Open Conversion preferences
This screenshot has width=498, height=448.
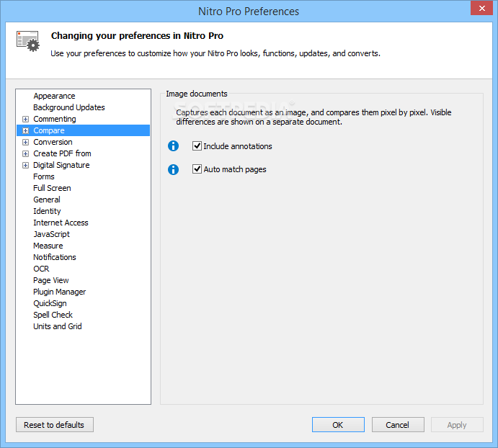point(53,142)
